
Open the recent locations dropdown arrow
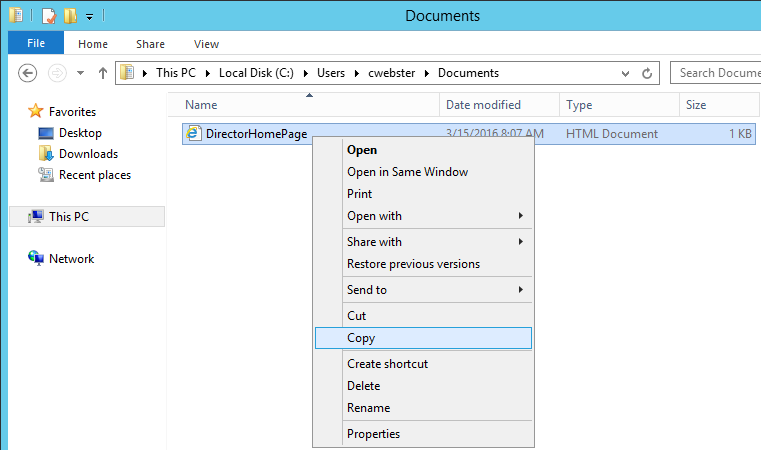coord(80,73)
